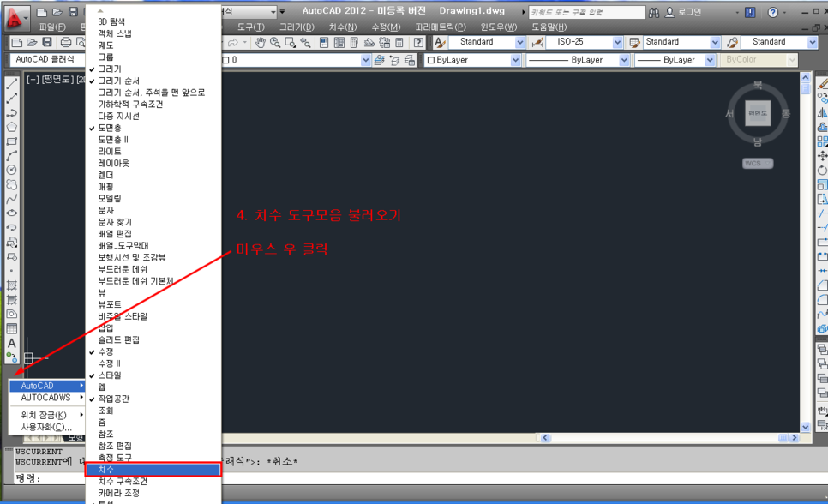828x504 pixels.
Task: Select the Hatch tool
Action: (x=12, y=285)
